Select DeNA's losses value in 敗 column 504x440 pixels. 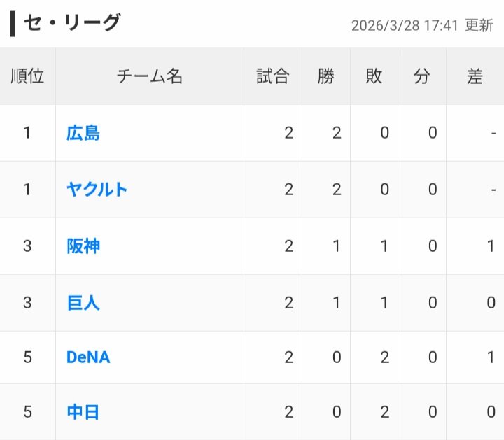tap(384, 357)
